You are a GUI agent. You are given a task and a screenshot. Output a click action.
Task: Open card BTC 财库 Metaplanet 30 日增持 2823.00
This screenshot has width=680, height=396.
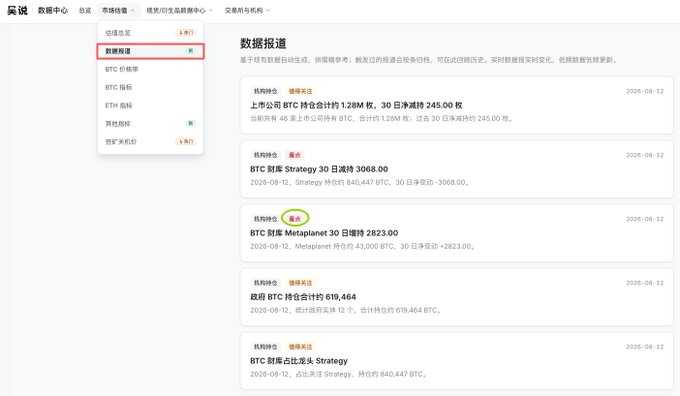(x=457, y=233)
